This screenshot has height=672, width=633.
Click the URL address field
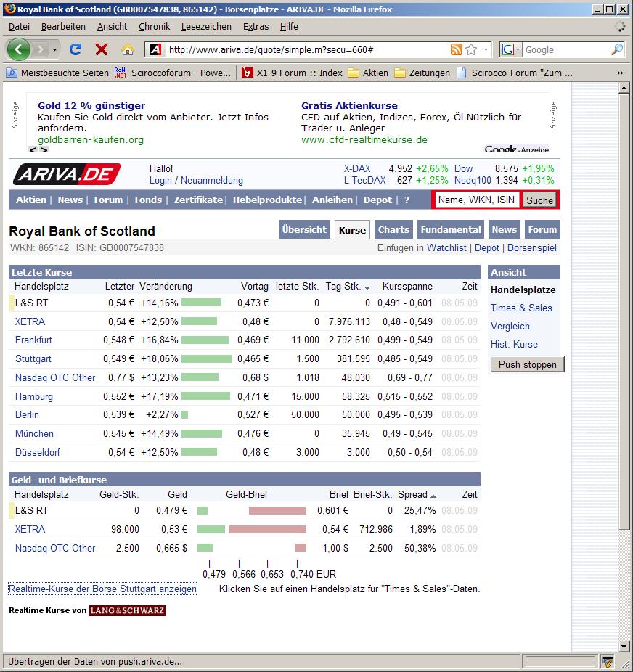point(308,50)
